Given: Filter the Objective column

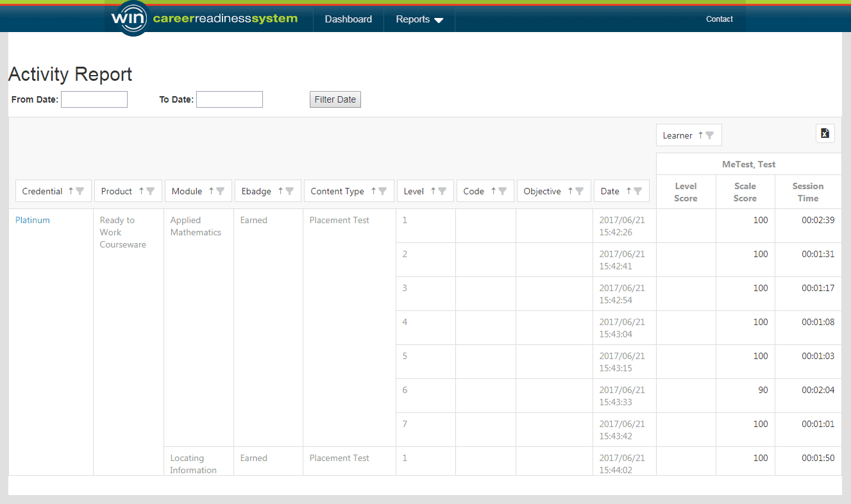Looking at the screenshot, I should pos(580,191).
